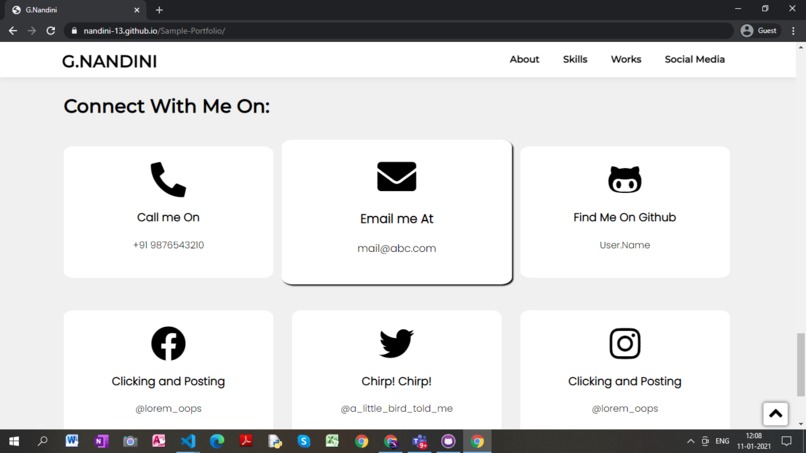The height and width of the screenshot is (453, 806).
Task: Click the Chirp! Chirp! heading
Action: pyautogui.click(x=396, y=381)
